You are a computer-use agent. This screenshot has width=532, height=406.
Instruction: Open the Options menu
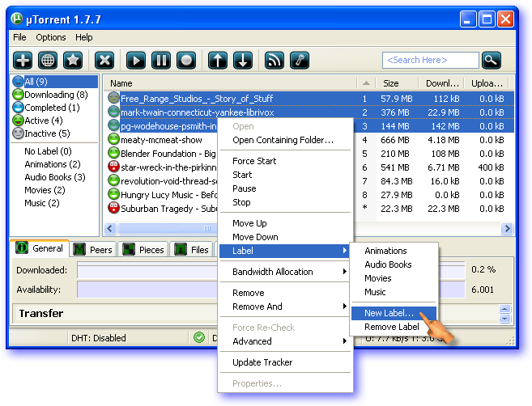click(x=50, y=37)
